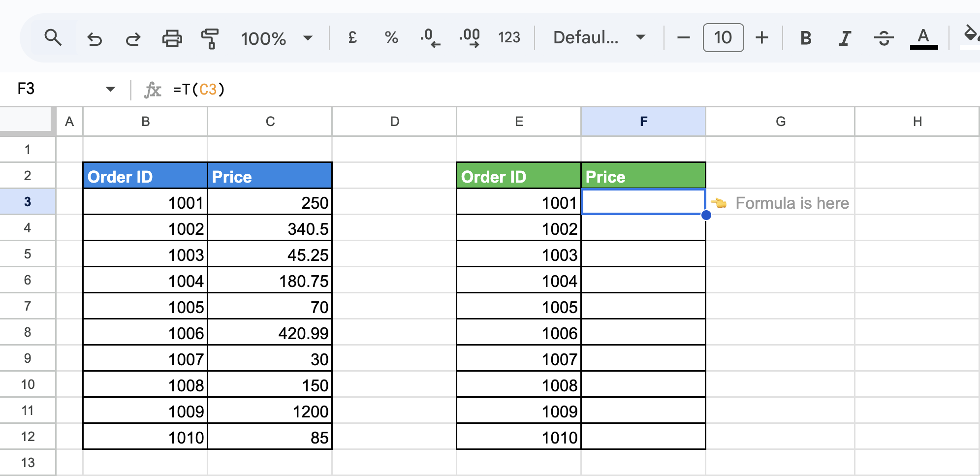Select cell with price 150
Image resolution: width=980 pixels, height=476 pixels.
pyautogui.click(x=270, y=384)
